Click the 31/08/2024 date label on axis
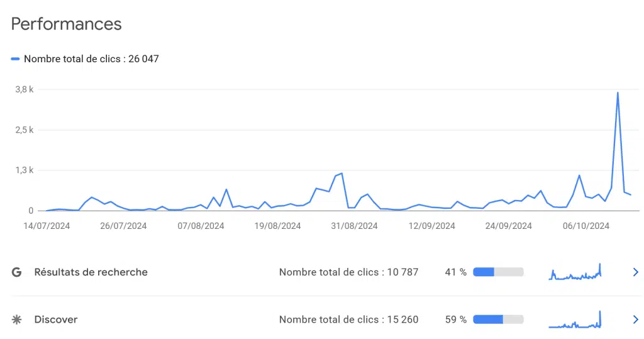 354,226
